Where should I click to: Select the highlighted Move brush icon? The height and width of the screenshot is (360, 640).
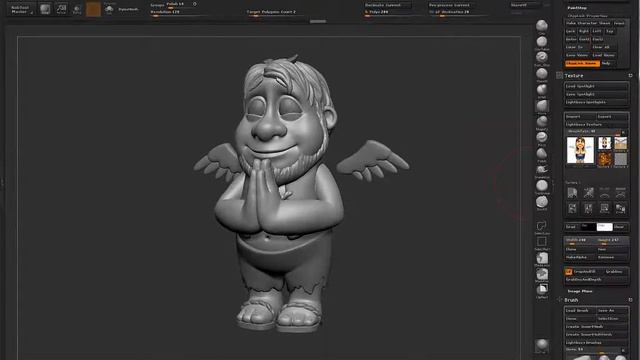pos(542,106)
